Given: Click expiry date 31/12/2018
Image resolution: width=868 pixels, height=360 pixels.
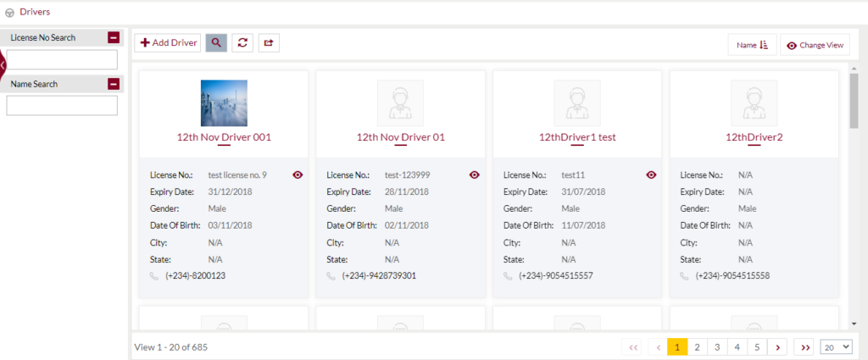Looking at the screenshot, I should [x=230, y=192].
